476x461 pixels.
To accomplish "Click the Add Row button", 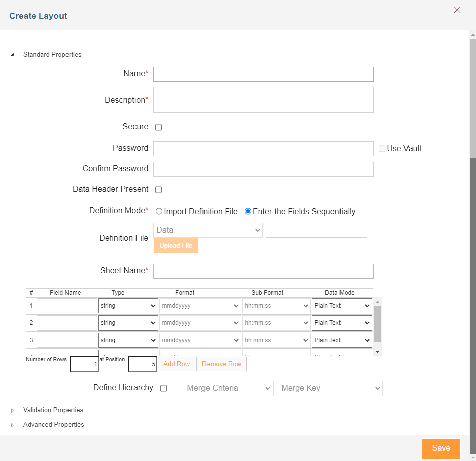I will point(176,364).
